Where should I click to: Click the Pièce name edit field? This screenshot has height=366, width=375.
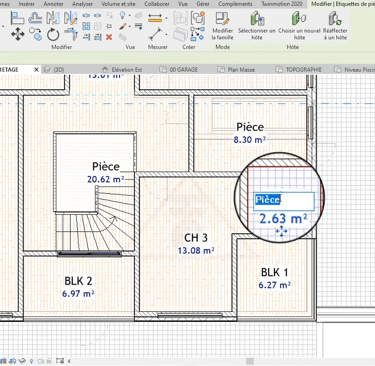click(x=284, y=201)
